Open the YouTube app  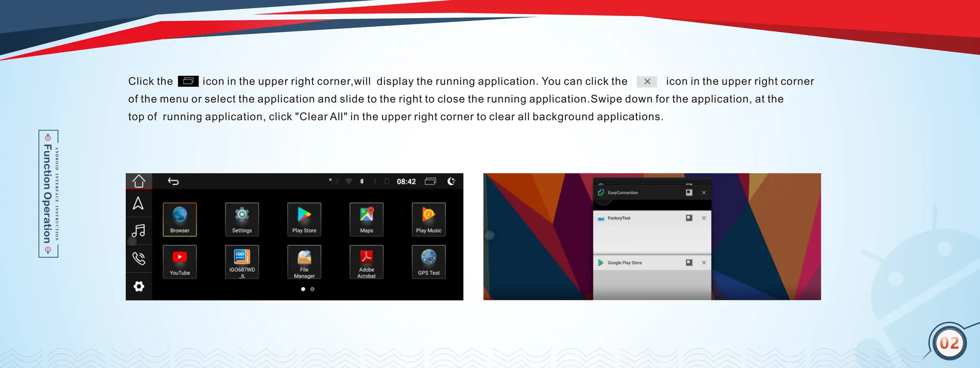point(180,262)
